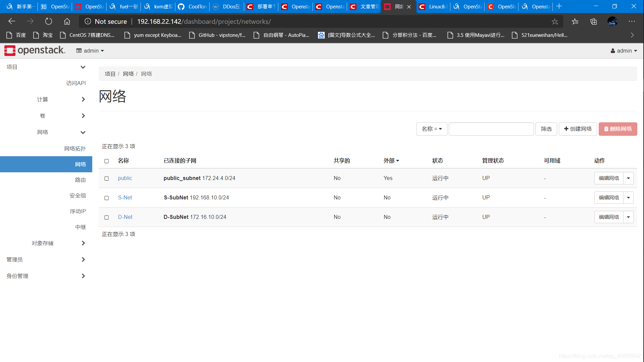Screen dimensions: 644x362
Task: Open the 分部积分法 - 百度 bookmark
Action: (410, 35)
